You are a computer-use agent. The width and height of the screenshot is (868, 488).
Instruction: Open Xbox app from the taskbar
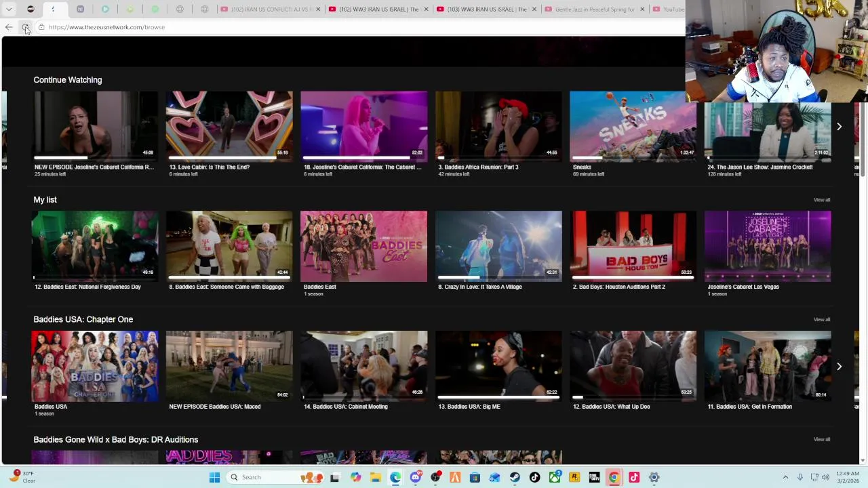click(555, 477)
